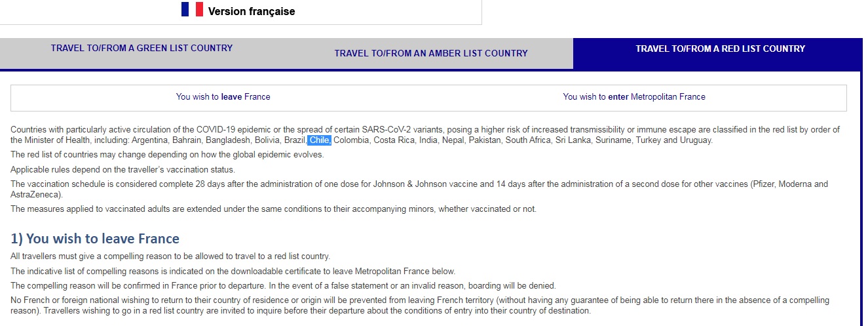Click the French flag icon
The width and height of the screenshot is (868, 326).
point(192,9)
